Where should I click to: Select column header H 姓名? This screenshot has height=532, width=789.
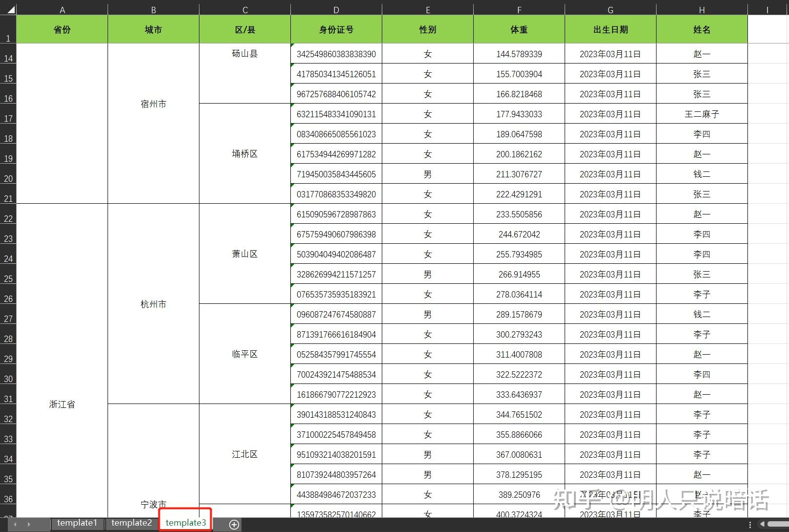[x=701, y=8]
